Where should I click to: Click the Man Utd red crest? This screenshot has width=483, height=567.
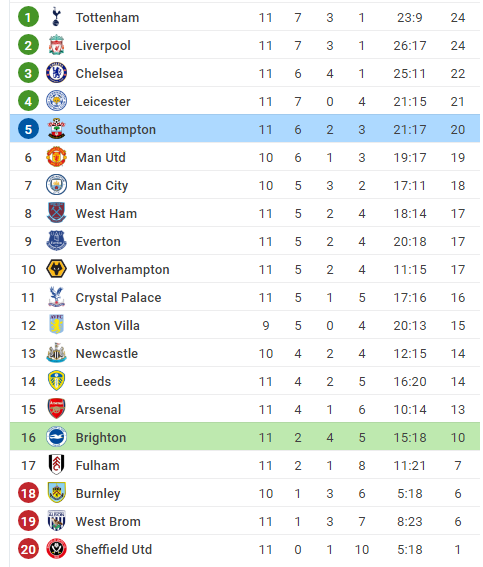(56, 157)
